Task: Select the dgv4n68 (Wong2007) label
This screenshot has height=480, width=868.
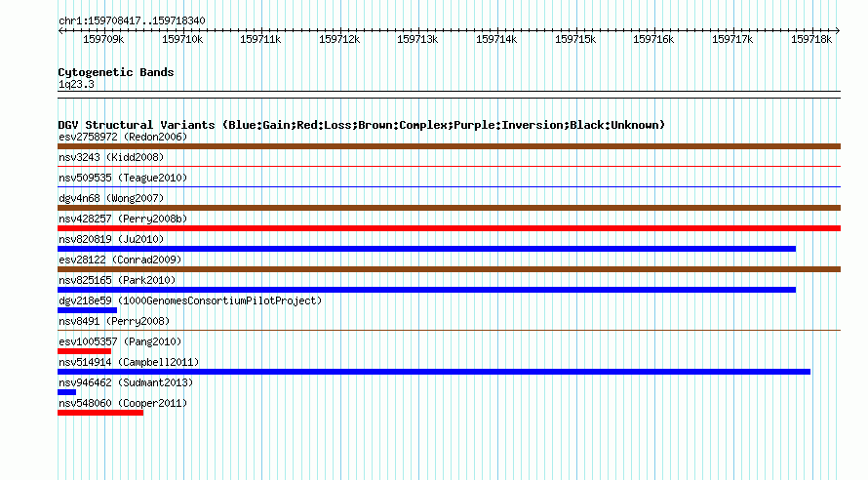Action: (x=111, y=198)
